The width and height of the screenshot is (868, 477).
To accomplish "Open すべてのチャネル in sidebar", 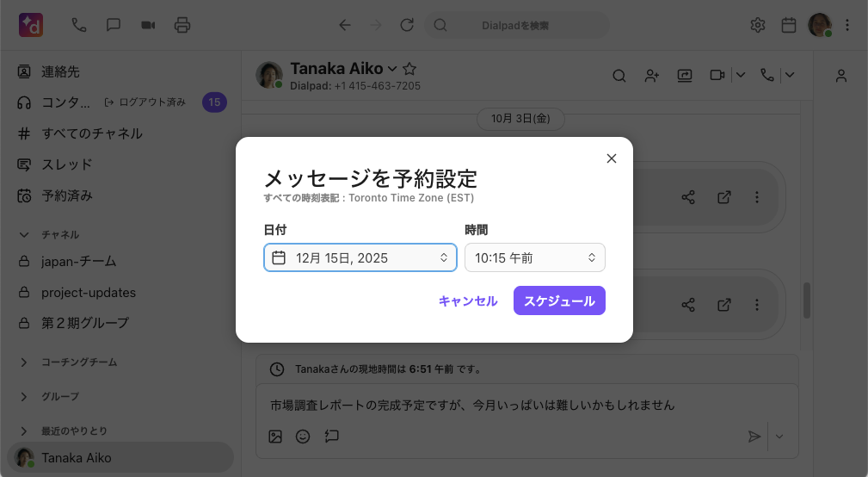I will (x=92, y=133).
